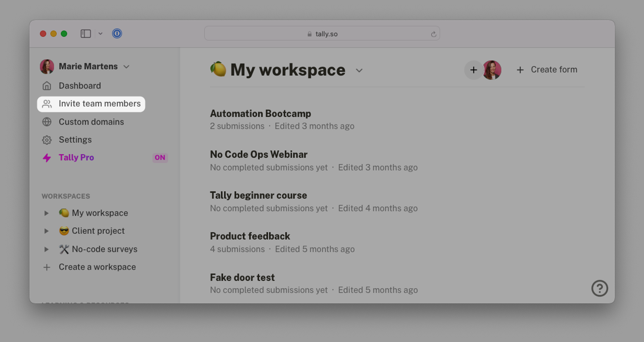Click the Tally Pro lightning bolt icon
644x342 pixels.
click(x=47, y=158)
